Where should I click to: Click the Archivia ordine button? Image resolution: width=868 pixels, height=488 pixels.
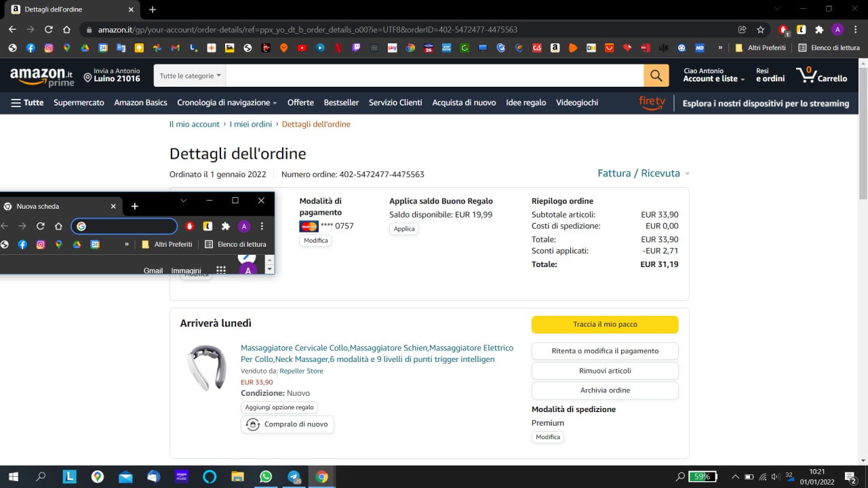click(605, 390)
